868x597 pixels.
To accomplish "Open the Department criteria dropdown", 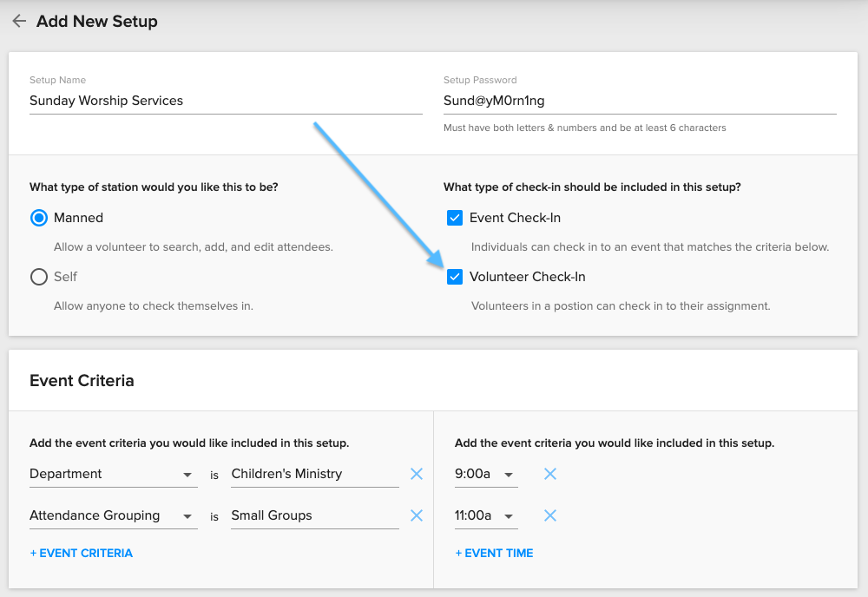I will [x=113, y=474].
